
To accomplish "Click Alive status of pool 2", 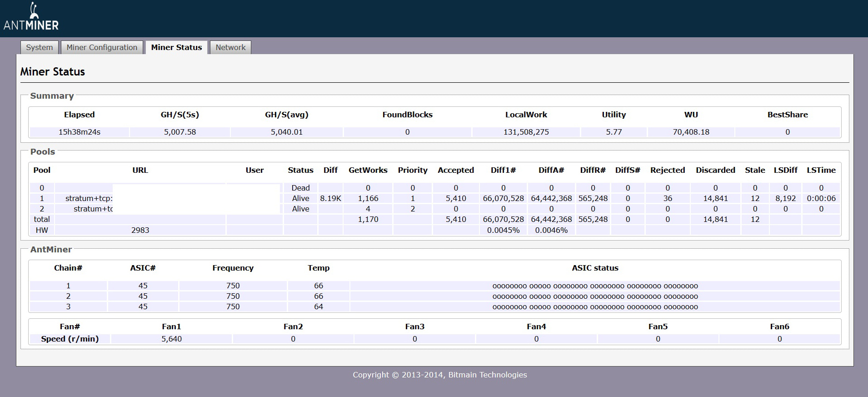I will (x=300, y=209).
